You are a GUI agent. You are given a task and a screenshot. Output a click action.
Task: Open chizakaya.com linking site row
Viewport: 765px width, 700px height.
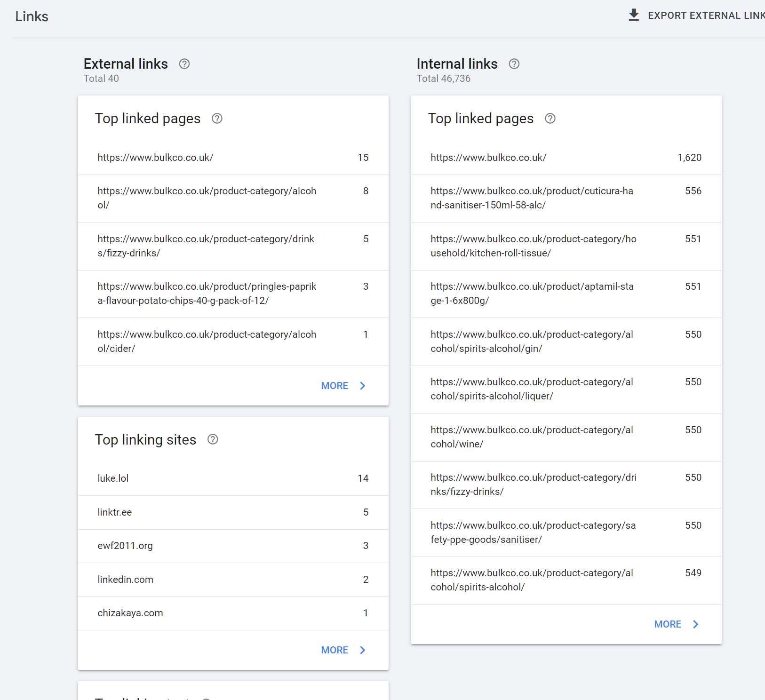[x=233, y=613]
